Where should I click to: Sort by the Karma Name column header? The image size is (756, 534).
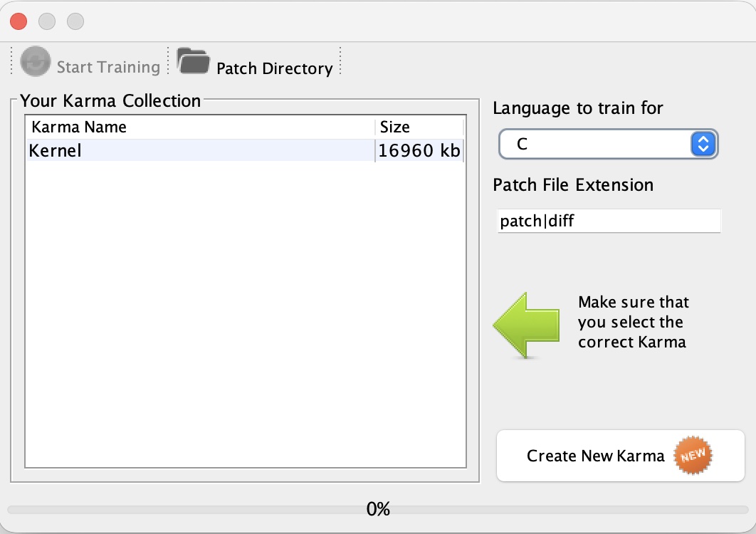(199, 127)
